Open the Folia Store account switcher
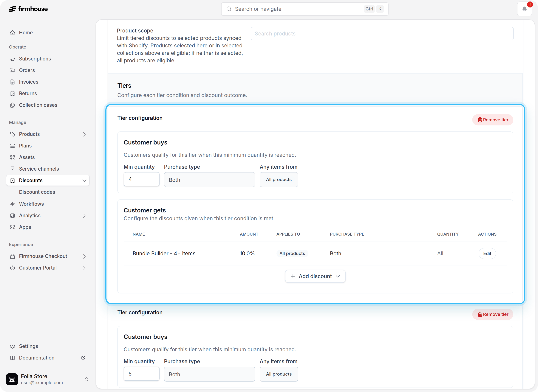 pyautogui.click(x=87, y=379)
